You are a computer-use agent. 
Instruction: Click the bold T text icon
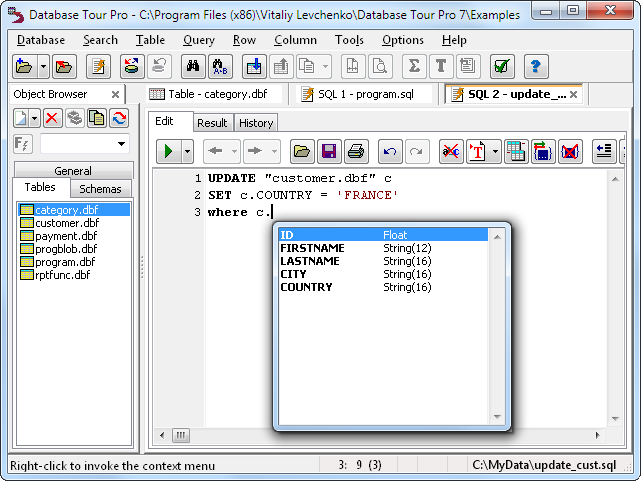tap(441, 66)
